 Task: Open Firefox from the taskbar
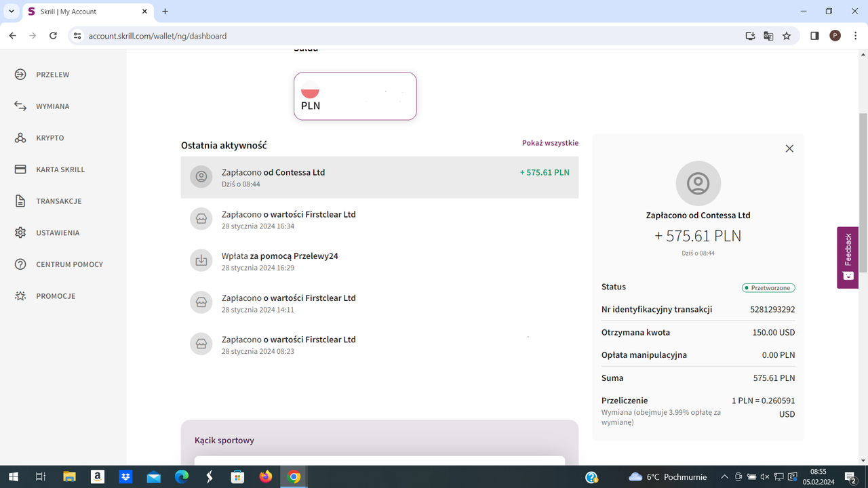click(x=265, y=477)
